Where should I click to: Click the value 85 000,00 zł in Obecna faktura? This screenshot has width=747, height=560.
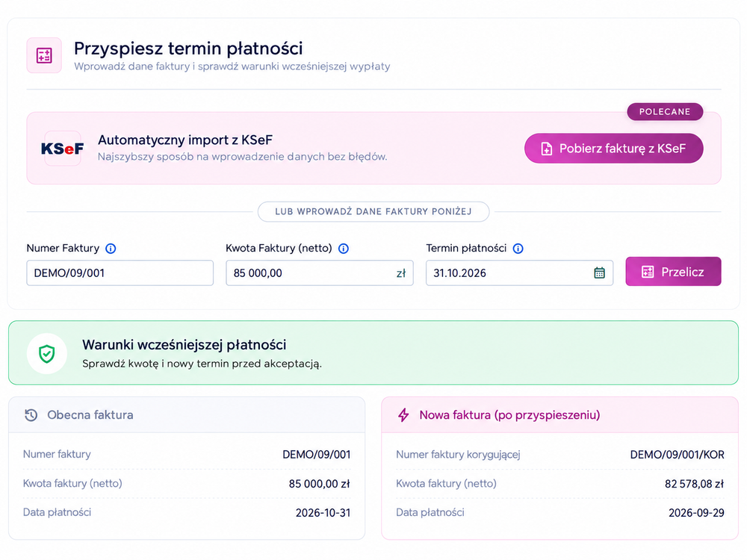(319, 484)
